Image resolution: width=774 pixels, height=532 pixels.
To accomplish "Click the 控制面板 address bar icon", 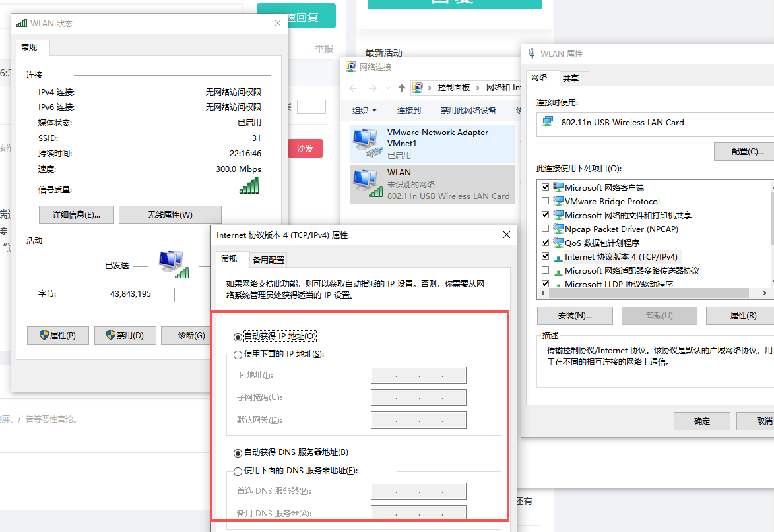I will 418,88.
